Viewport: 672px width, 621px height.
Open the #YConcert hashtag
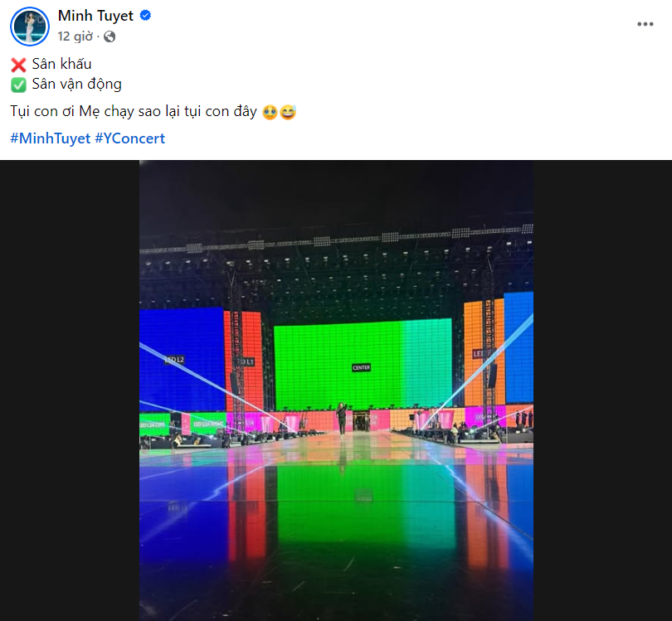[129, 138]
